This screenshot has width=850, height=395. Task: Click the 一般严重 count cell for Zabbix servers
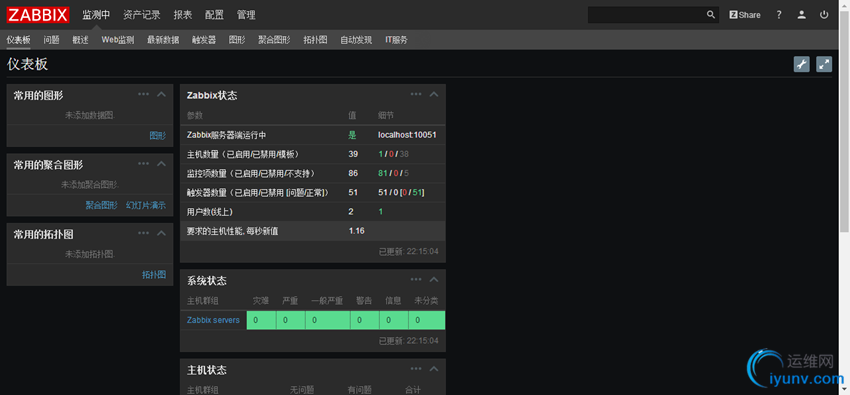(x=328, y=320)
